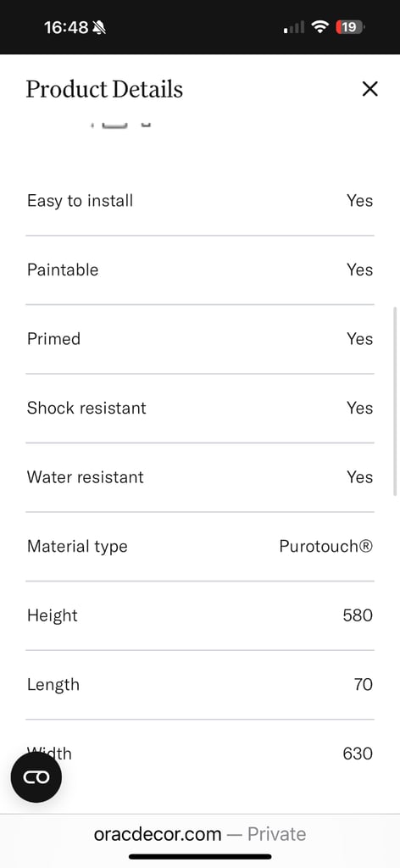Tap the Wi-Fi icon in status bar

click(x=319, y=26)
